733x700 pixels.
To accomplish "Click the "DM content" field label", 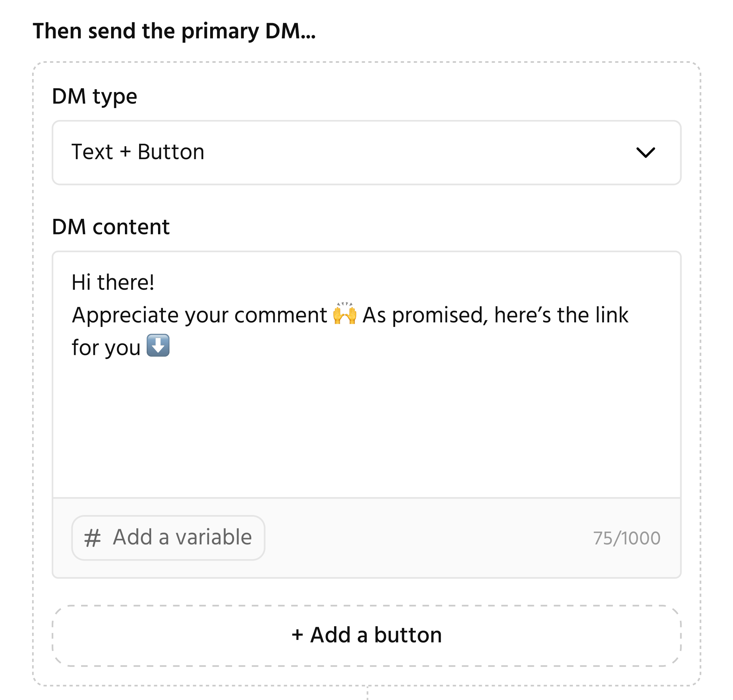I will pos(110,227).
